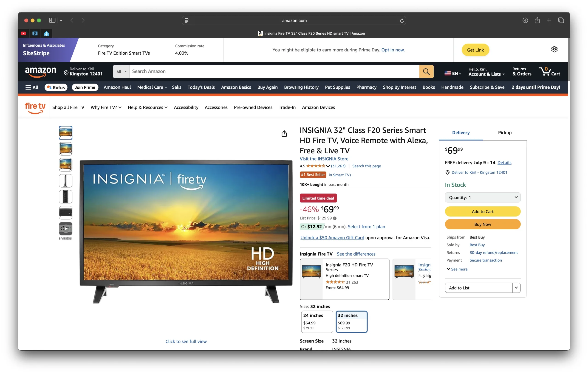Open the YouTube pinned tab
The image size is (588, 374).
click(23, 34)
